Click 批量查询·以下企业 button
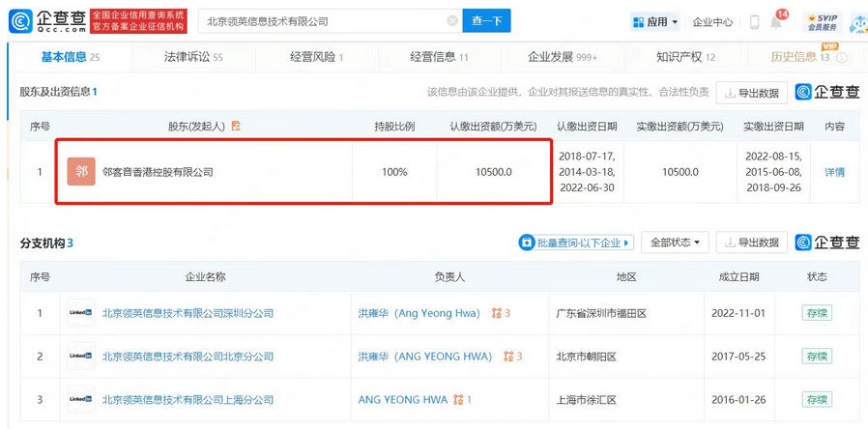868x429 pixels. coord(576,243)
